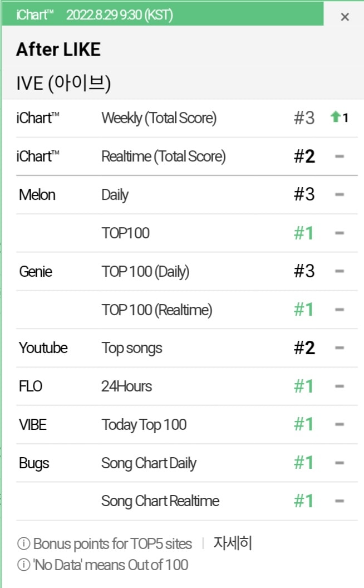
Task: Click Melon TOP100 #1 rank
Action: pyautogui.click(x=304, y=233)
